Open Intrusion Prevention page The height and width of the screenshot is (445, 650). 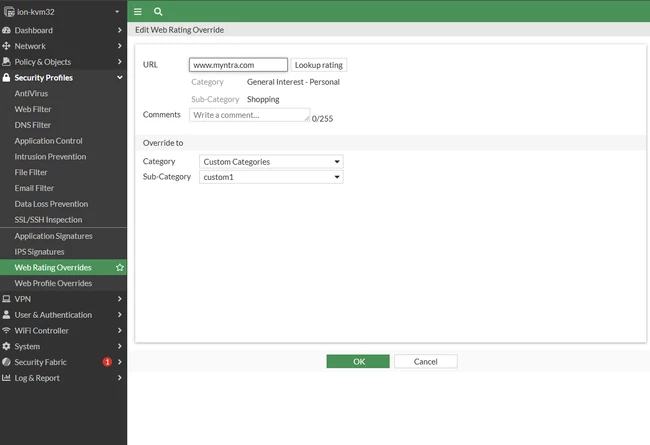point(63,157)
